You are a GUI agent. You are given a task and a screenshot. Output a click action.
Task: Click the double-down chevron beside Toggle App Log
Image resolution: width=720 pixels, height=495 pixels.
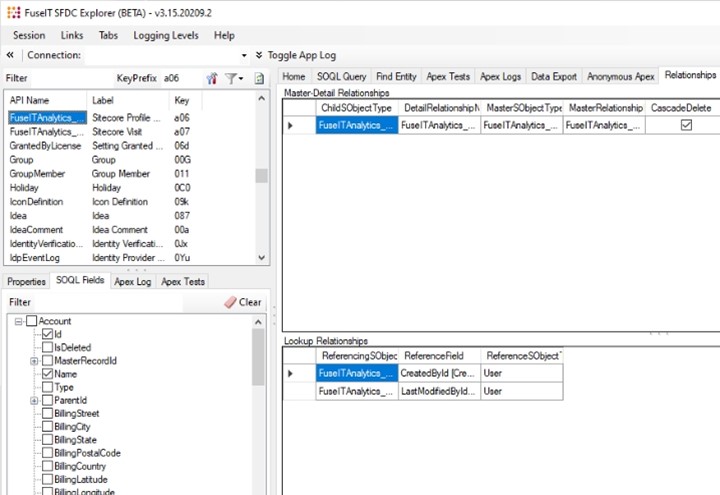pos(259,55)
